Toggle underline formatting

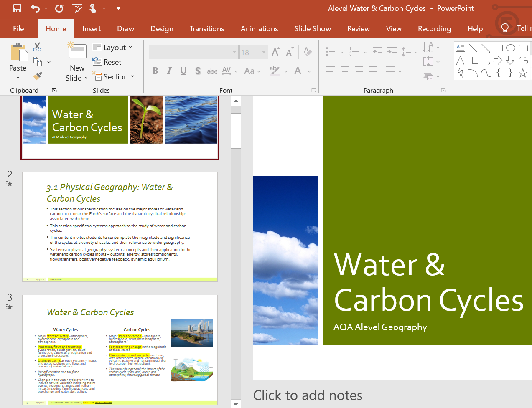(x=183, y=71)
